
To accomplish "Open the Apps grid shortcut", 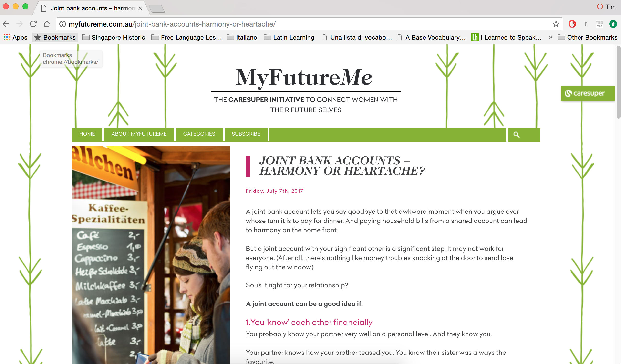I will pos(15,37).
